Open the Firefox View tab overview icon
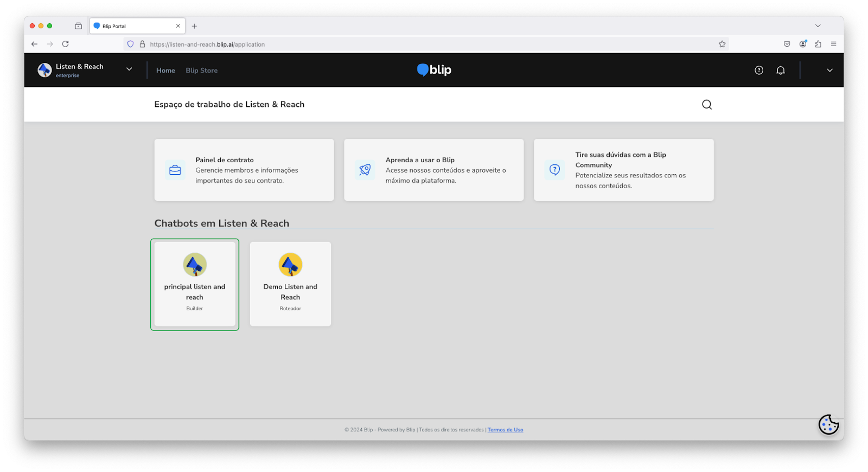This screenshot has width=868, height=472. coord(78,26)
